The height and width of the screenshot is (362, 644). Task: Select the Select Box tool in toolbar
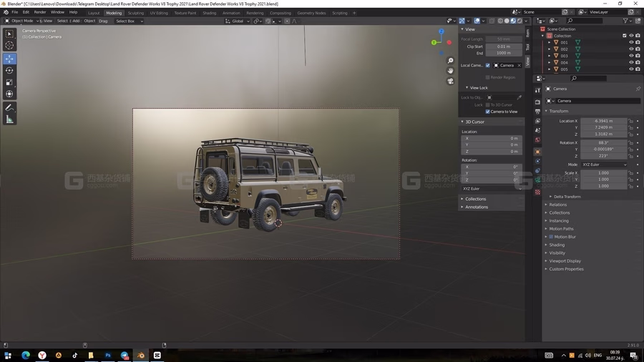click(x=9, y=34)
